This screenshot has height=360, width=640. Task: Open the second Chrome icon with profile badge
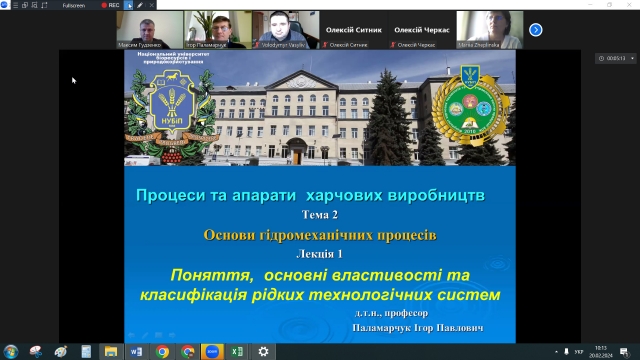pos(187,351)
